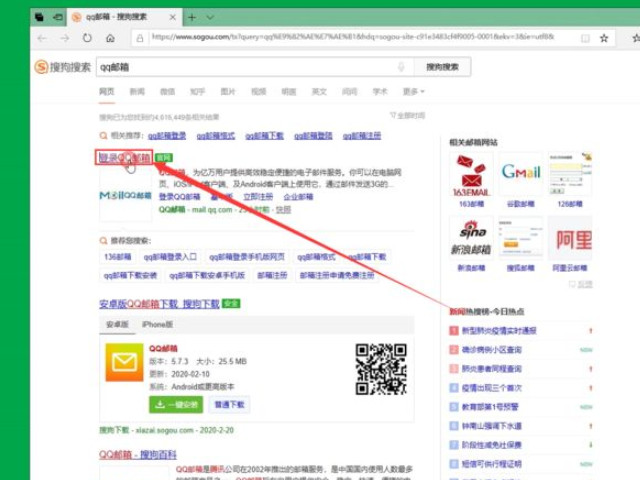640x480 pixels.
Task: Click suggested search 邮箱注册申请免费注册
Action: click(x=337, y=276)
